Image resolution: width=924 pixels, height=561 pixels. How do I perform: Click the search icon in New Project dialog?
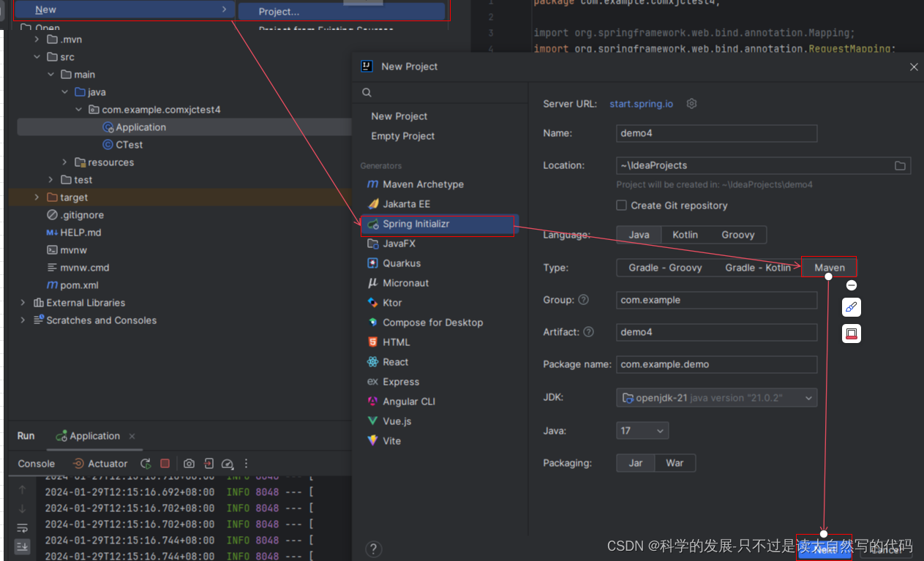[367, 93]
